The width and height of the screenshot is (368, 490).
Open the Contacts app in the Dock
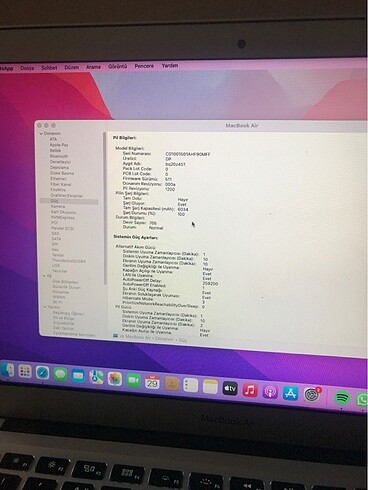171,384
